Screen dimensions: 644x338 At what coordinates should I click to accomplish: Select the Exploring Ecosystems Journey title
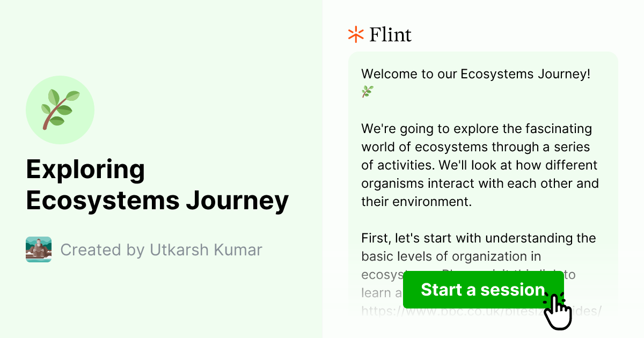coord(157,185)
